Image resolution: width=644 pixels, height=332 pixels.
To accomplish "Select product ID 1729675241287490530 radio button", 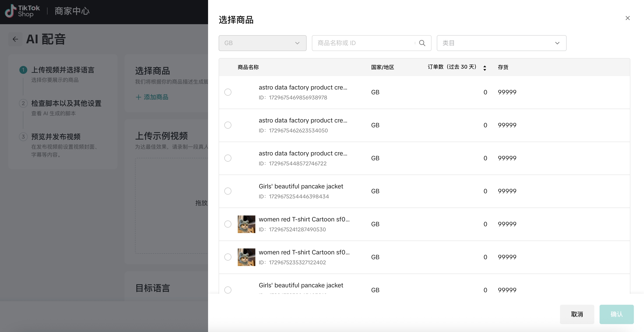I will [x=228, y=224].
